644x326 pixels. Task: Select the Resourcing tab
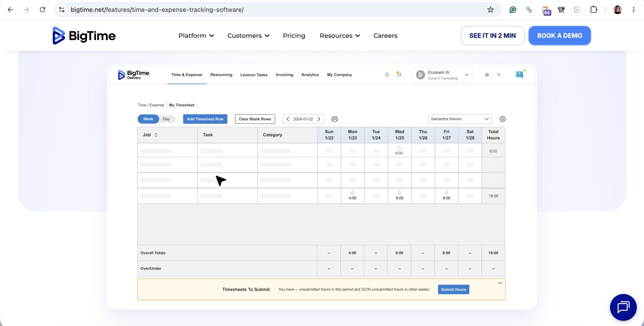tap(221, 75)
